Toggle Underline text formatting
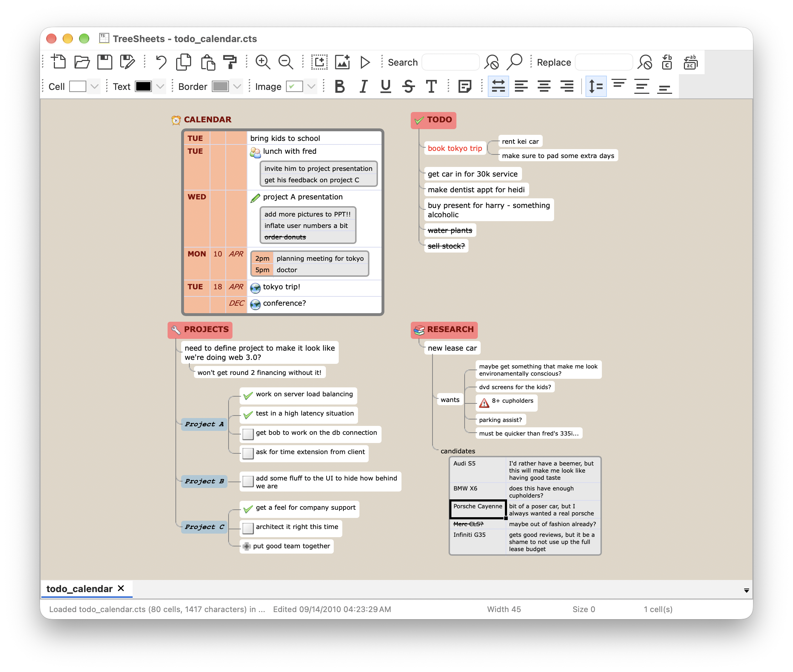793x672 pixels. coord(385,86)
